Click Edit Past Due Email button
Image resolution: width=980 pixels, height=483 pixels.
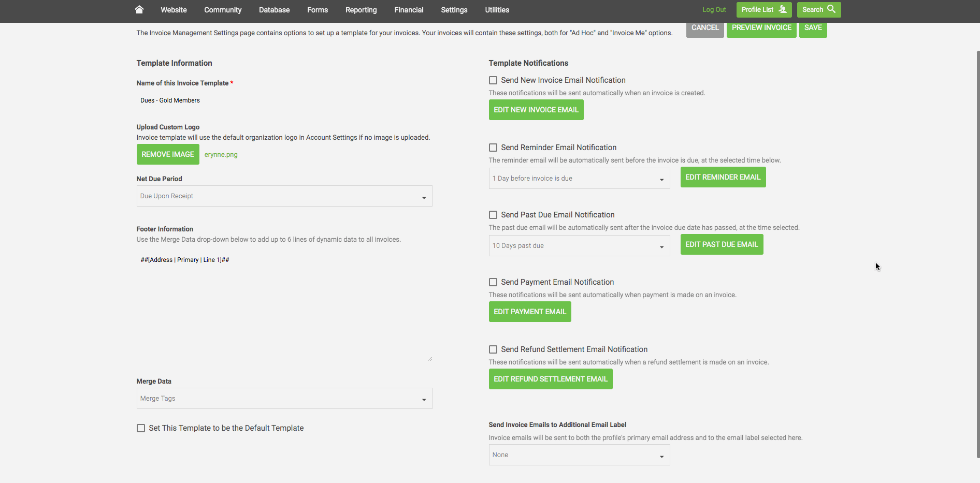722,244
